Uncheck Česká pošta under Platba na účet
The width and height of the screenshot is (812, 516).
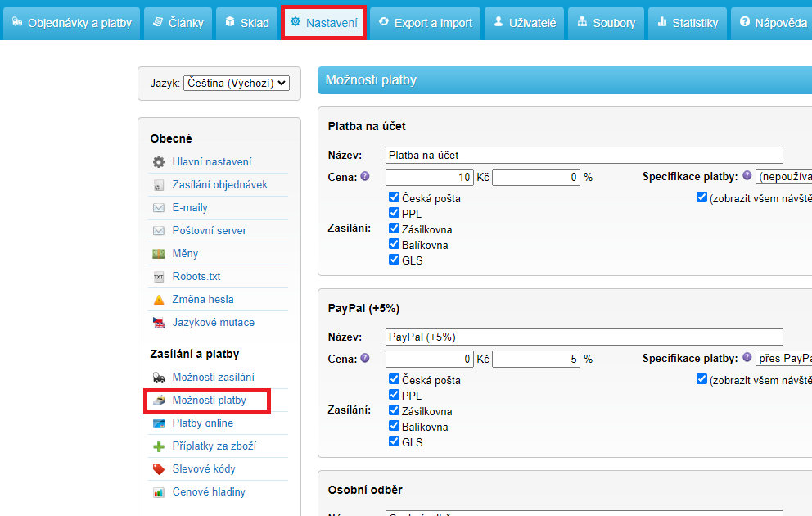[395, 198]
